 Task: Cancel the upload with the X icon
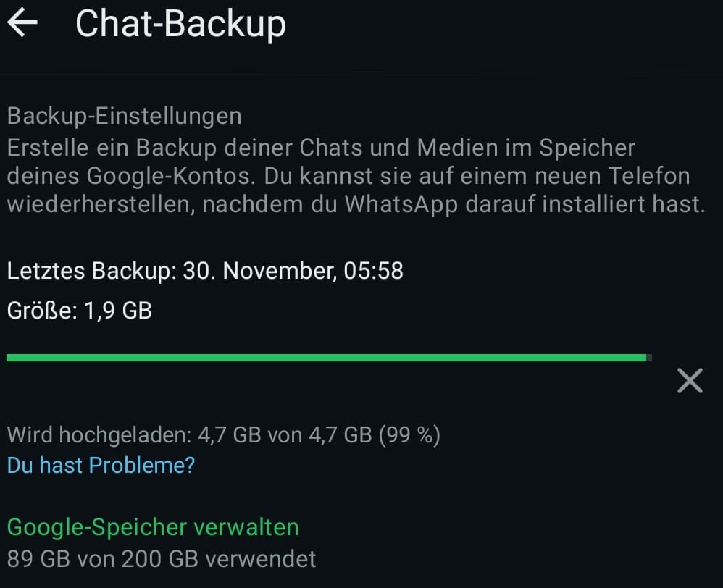click(x=689, y=380)
